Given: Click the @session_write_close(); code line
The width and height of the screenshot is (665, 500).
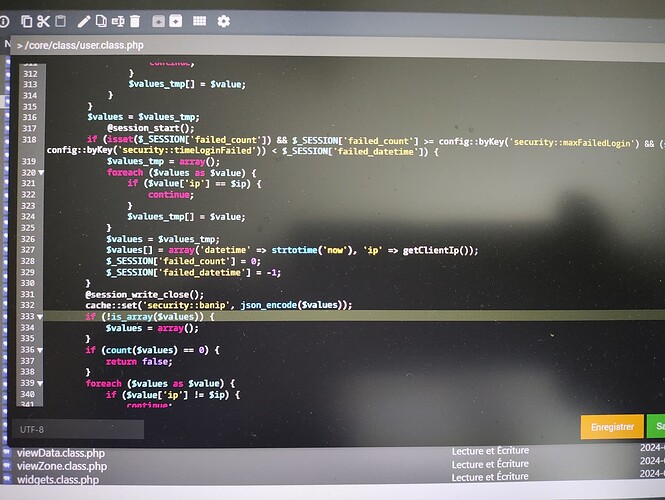Looking at the screenshot, I should [145, 294].
